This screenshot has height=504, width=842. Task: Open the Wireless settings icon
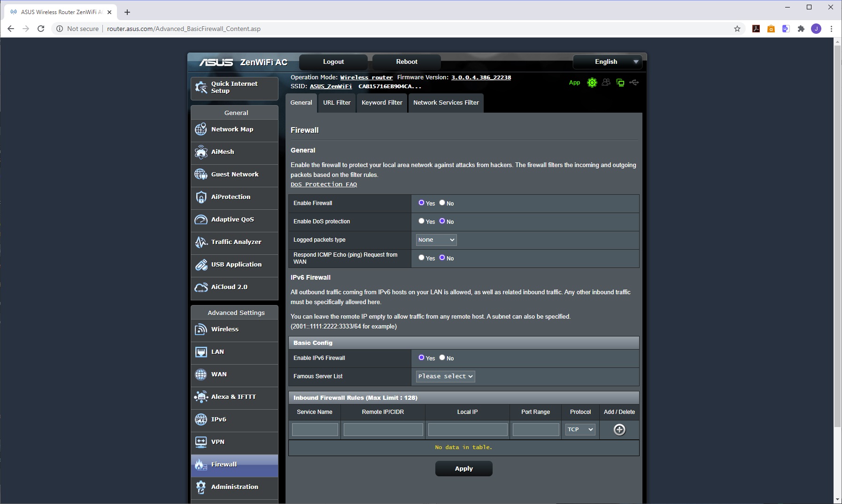click(x=201, y=329)
